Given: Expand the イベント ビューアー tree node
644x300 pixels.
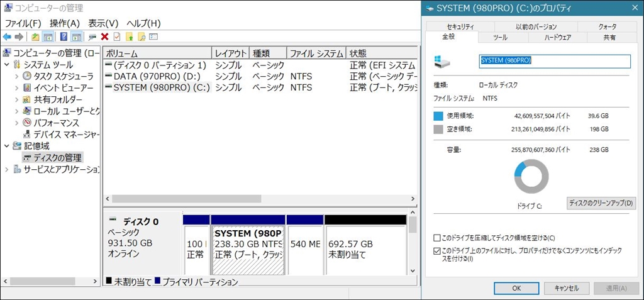Looking at the screenshot, I should click(x=17, y=87).
